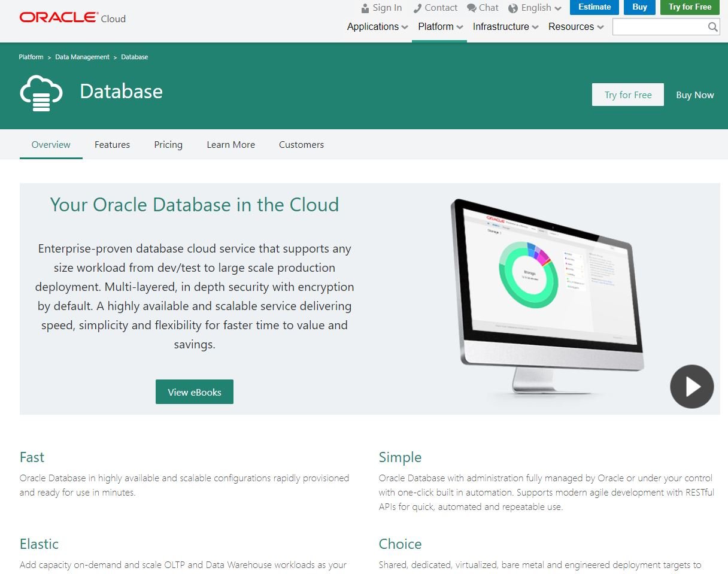Viewport: 728px width, 574px height.
Task: Expand the Infrastructure menu
Action: click(506, 27)
